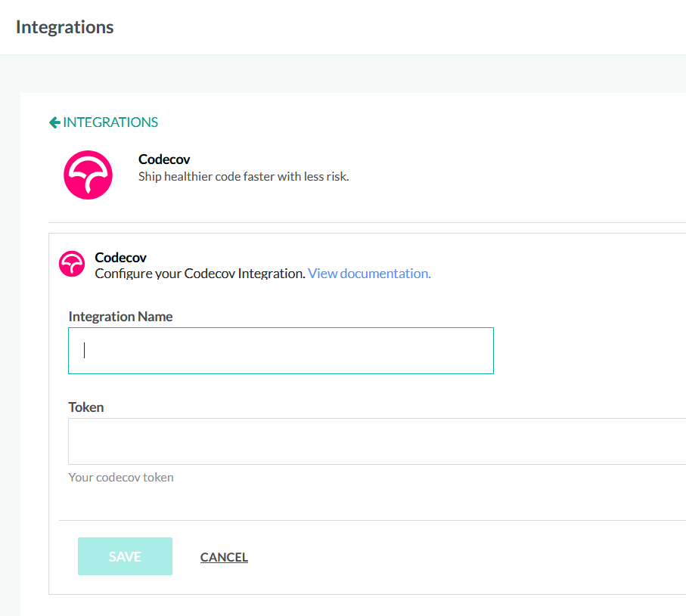
Task: Click inside the Token input field
Action: 377,441
